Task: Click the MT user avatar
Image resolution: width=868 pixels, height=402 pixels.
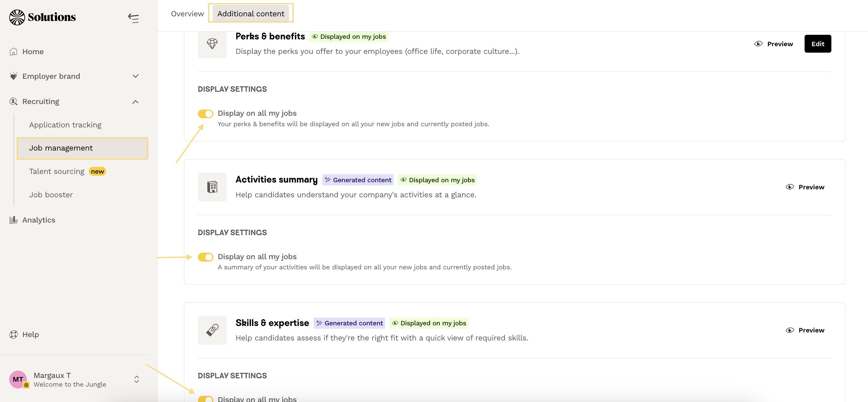Action: [x=18, y=380]
